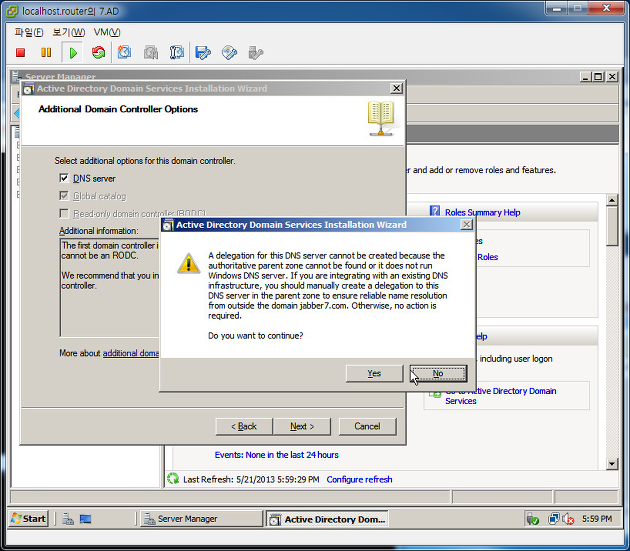Click the Server Manager quick launch icon

68,519
